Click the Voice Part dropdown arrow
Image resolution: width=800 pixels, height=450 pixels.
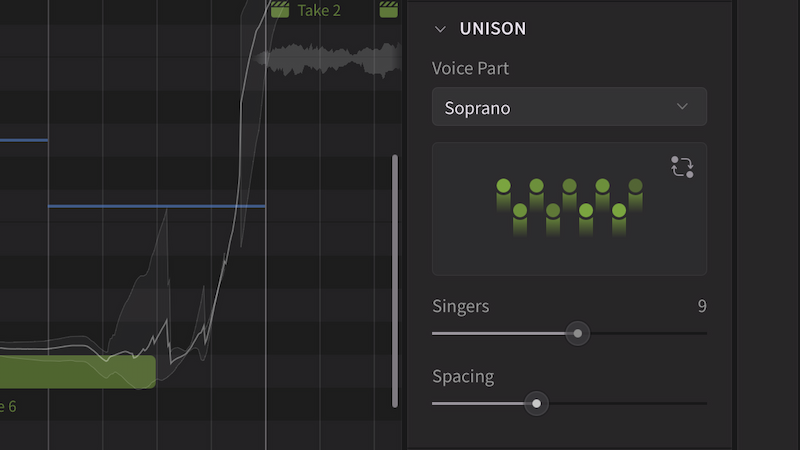pyautogui.click(x=682, y=107)
